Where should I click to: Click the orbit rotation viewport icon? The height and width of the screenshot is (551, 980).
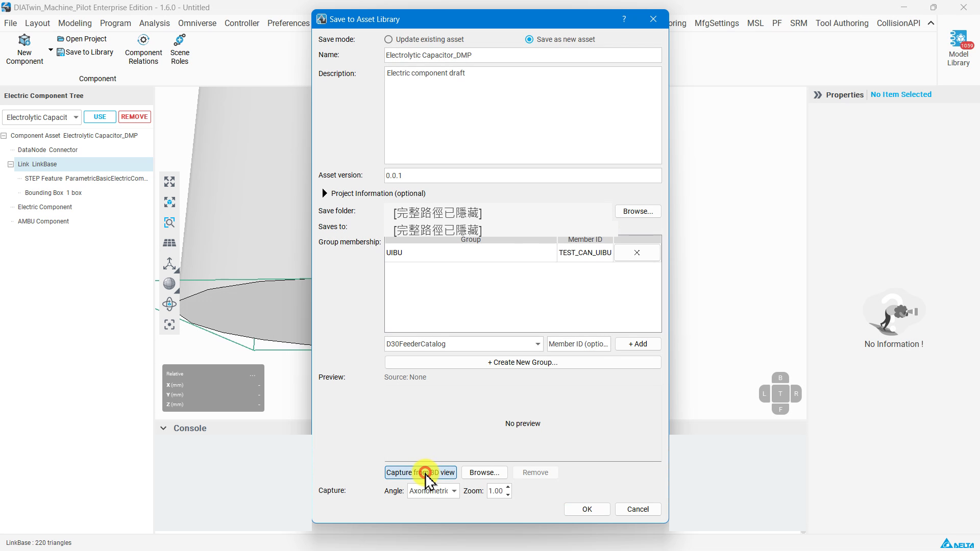click(169, 304)
